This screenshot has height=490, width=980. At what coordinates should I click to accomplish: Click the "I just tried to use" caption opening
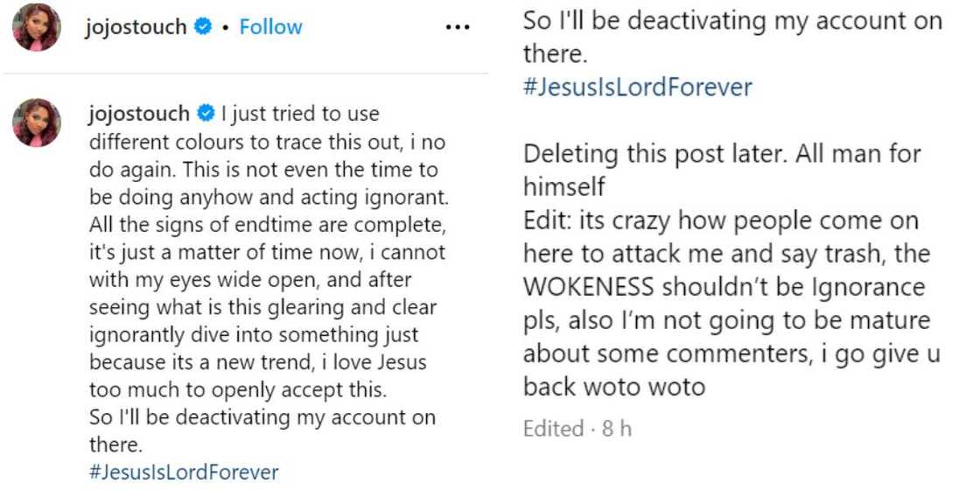pos(300,113)
